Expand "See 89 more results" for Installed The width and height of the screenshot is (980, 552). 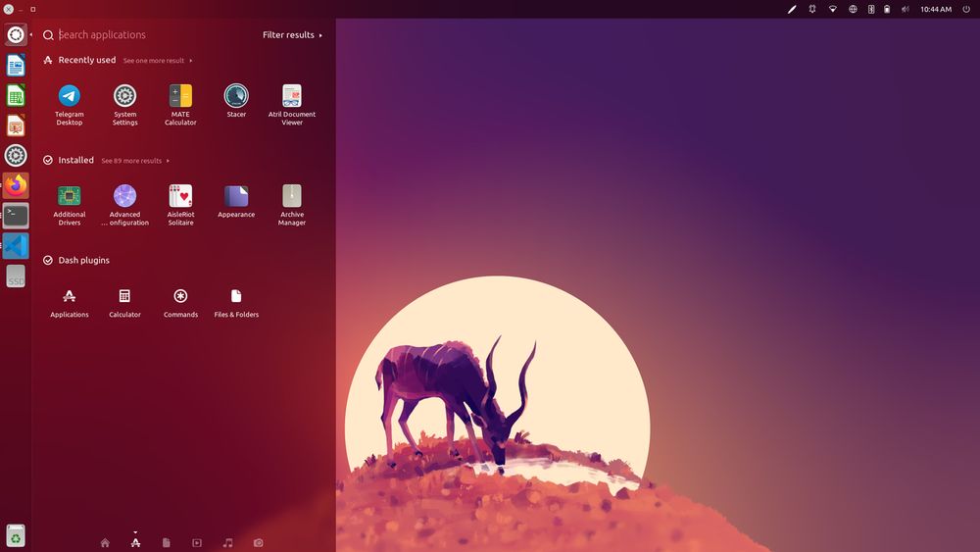(x=135, y=161)
